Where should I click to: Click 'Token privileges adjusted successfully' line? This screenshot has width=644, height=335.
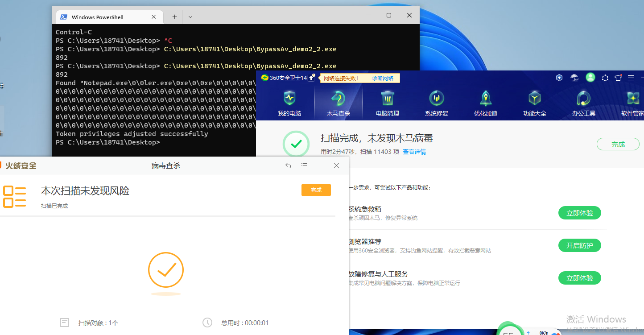(132, 134)
